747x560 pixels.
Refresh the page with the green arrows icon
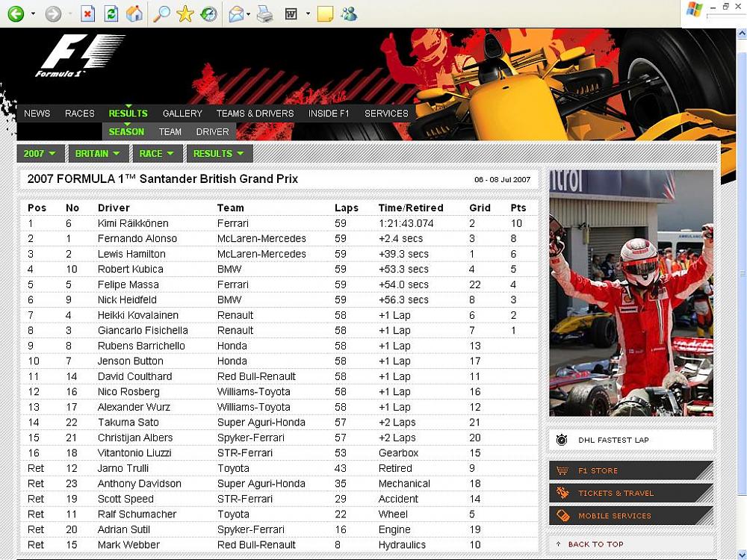111,13
